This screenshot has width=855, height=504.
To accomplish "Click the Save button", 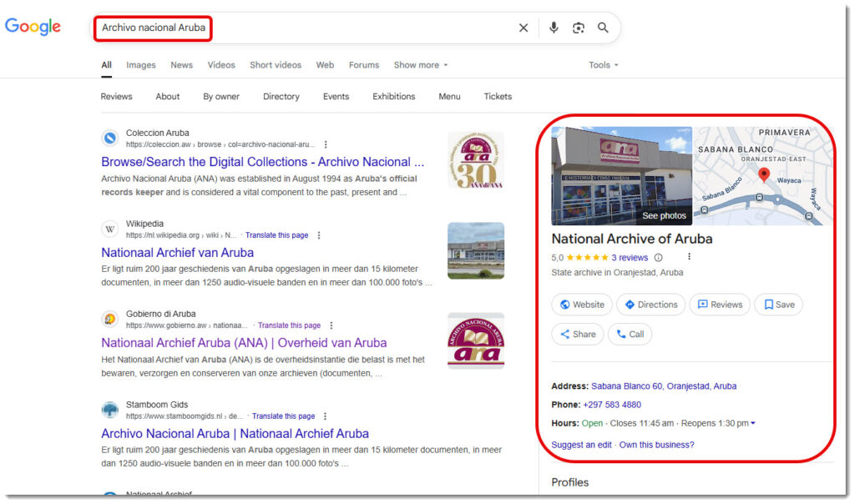I will [779, 305].
